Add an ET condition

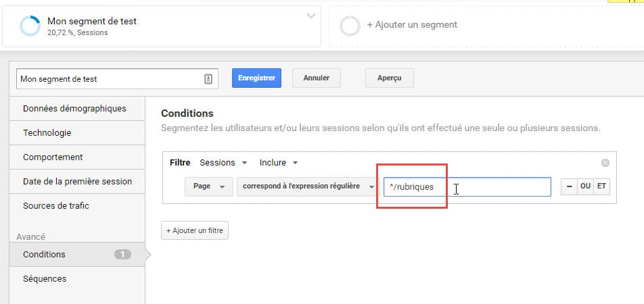(x=601, y=186)
